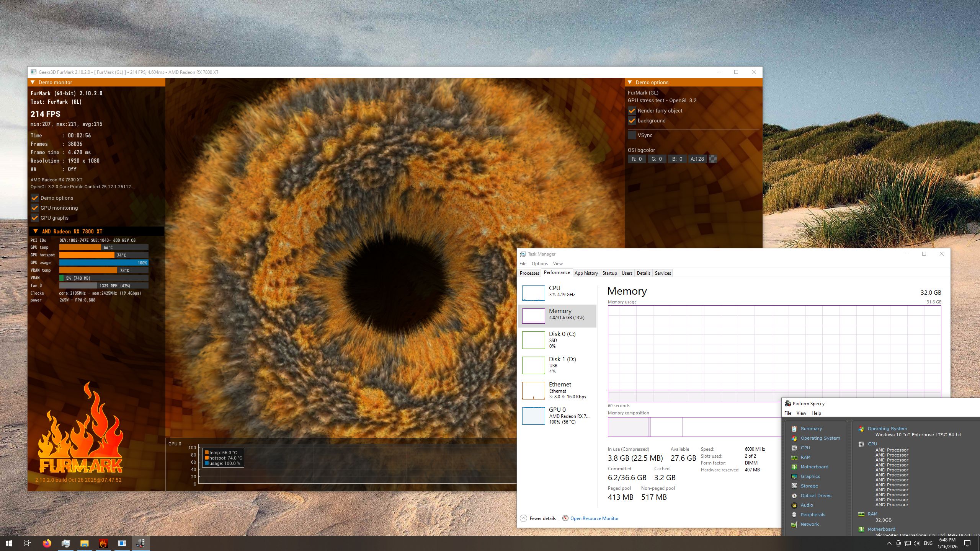
Task: Click the Audio icon in Speccy
Action: 794,505
